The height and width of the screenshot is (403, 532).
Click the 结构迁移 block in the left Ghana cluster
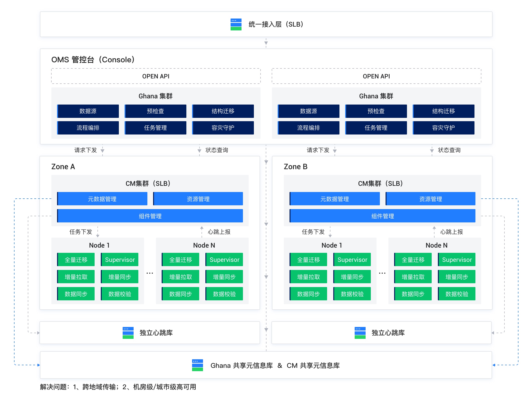223,111
